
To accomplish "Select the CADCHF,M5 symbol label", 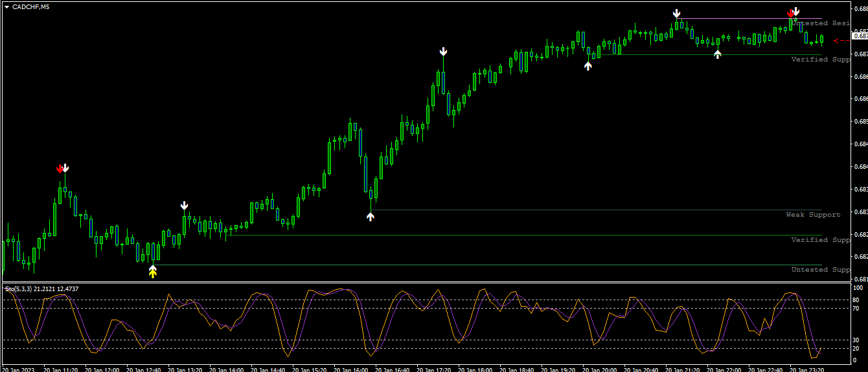I will click(30, 6).
